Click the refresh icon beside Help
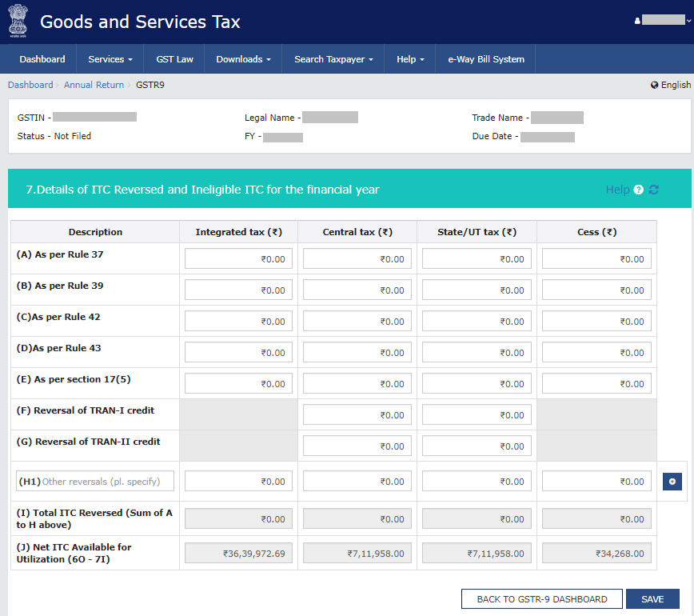The image size is (694, 616). (654, 190)
